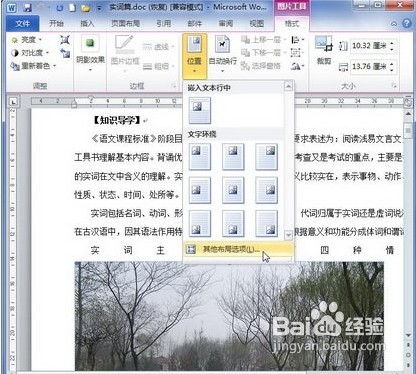Choose top-left text wrapping position

pyautogui.click(x=200, y=157)
